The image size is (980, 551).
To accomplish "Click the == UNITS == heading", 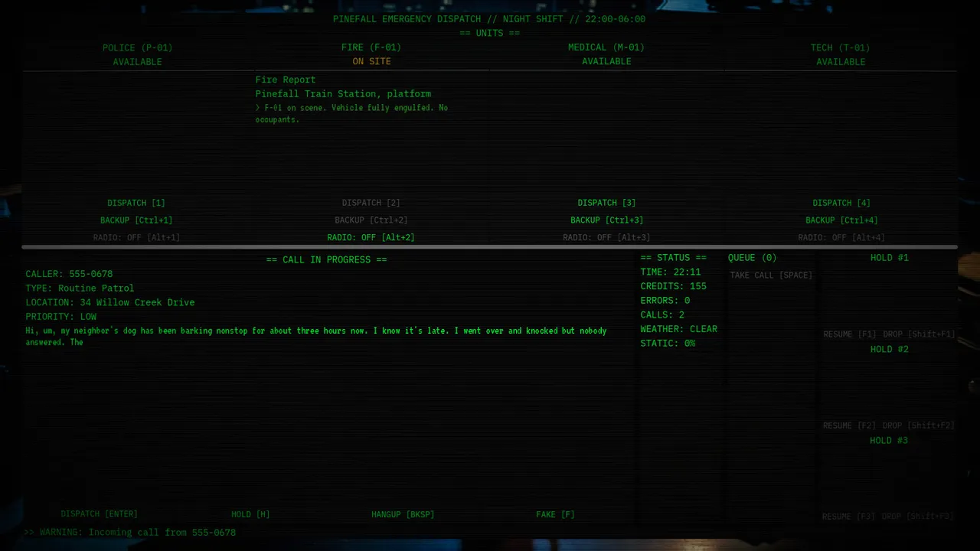I will pyautogui.click(x=489, y=34).
